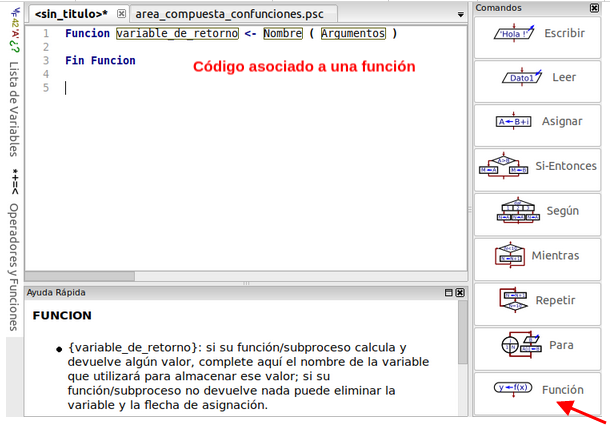Insert the Según switch command
Image resolution: width=610 pixels, height=426 pixels.
(x=537, y=214)
